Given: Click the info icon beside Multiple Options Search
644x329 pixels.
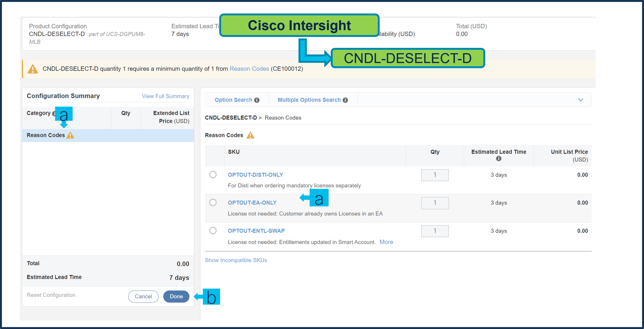Looking at the screenshot, I should [345, 100].
